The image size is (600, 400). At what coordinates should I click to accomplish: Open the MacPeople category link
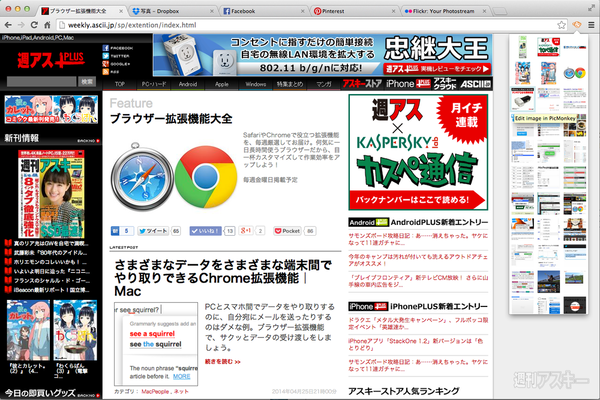(x=155, y=391)
